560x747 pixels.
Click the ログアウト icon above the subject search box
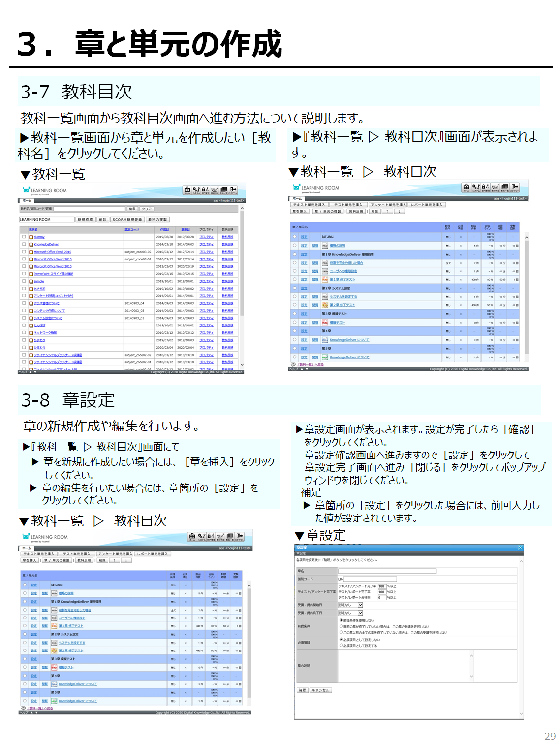pos(233,190)
